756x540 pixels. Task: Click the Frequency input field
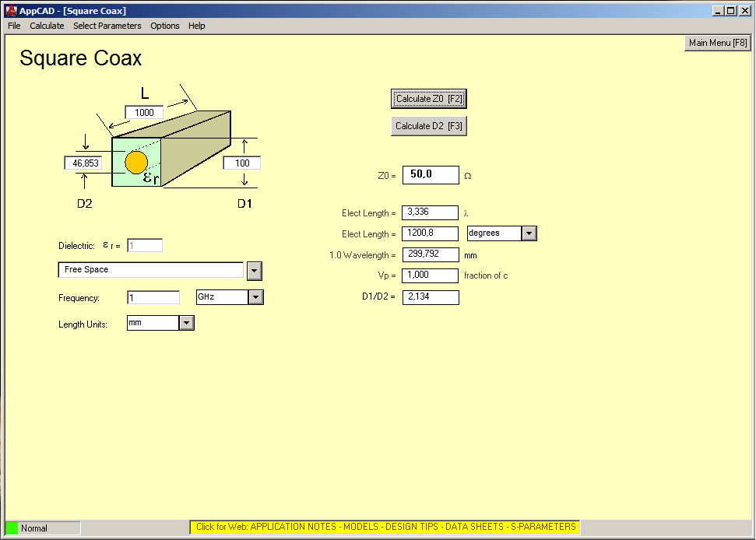point(153,298)
